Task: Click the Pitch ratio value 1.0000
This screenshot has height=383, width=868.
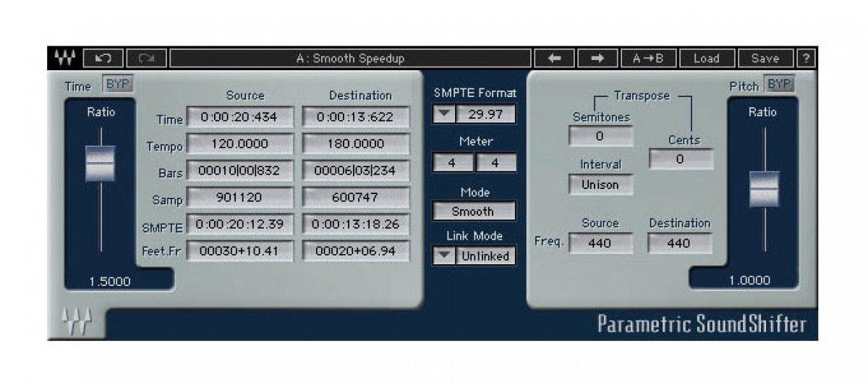Action: tap(749, 280)
